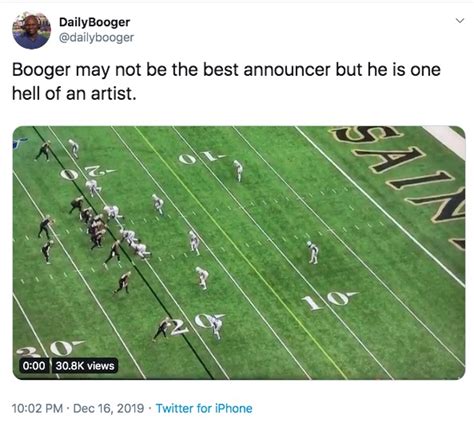Click the defender nearest the upright 10 marker
Screen dimensions: 474x423
click(x=313, y=252)
